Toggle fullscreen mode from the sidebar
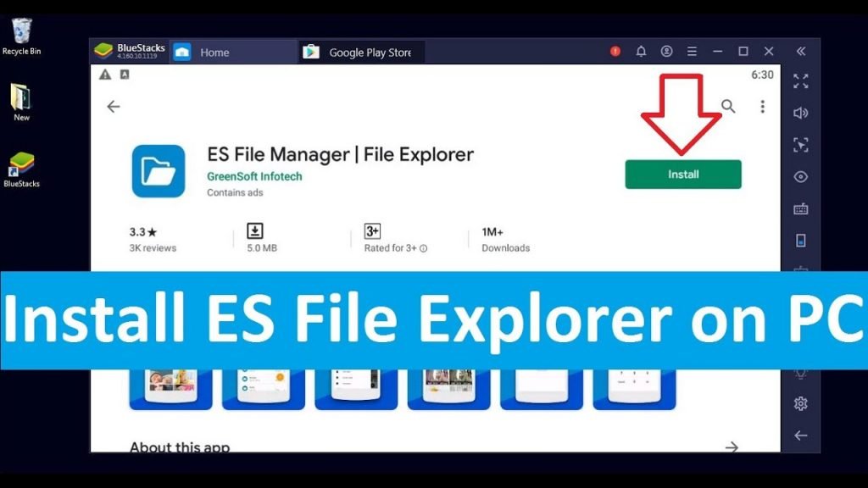This screenshot has height=488, width=868. pos(801,82)
